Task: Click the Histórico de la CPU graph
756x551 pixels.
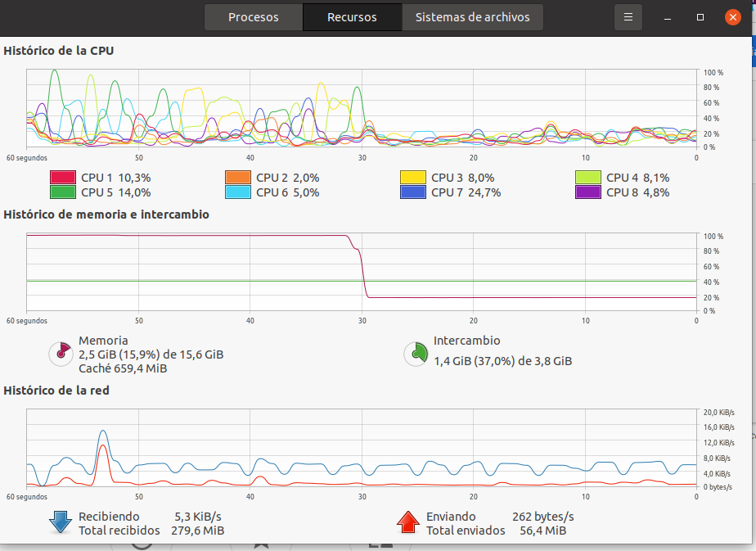Action: (362, 108)
